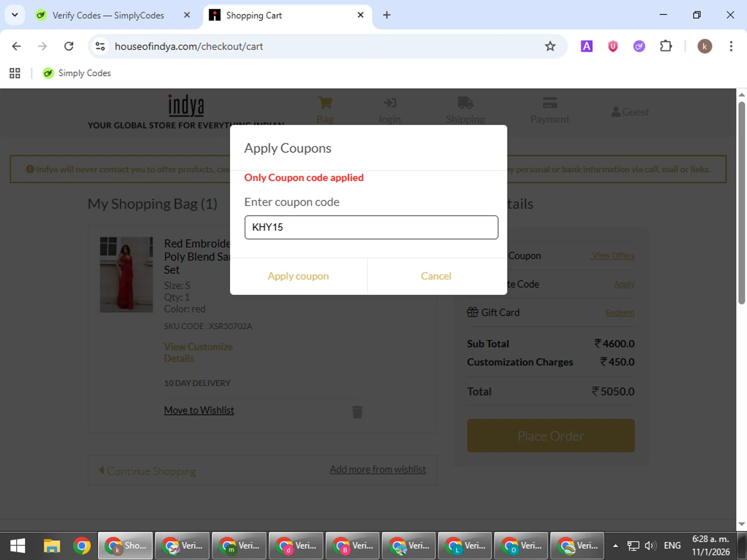The image size is (747, 560).
Task: Open the Extensions puzzle menu
Action: pyautogui.click(x=666, y=46)
